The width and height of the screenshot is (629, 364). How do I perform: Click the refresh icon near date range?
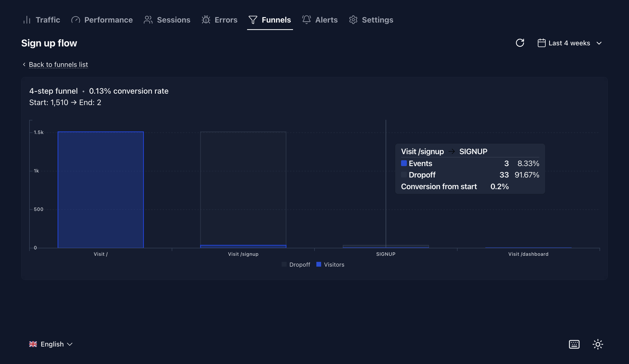520,43
